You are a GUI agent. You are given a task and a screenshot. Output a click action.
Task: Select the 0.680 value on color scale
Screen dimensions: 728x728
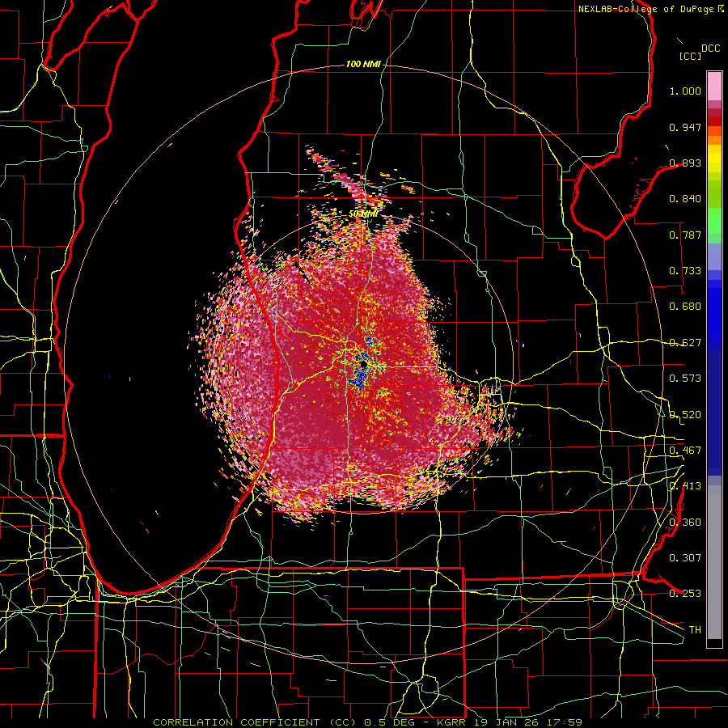click(x=685, y=307)
